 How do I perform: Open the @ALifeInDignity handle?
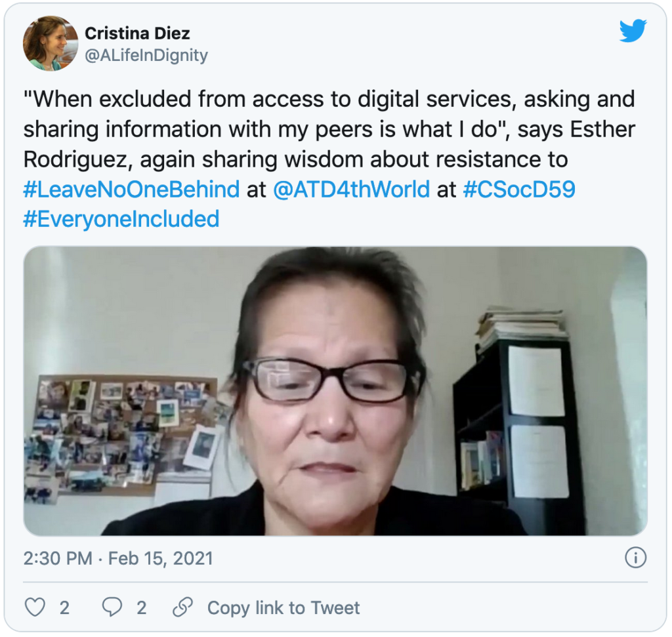coord(146,55)
